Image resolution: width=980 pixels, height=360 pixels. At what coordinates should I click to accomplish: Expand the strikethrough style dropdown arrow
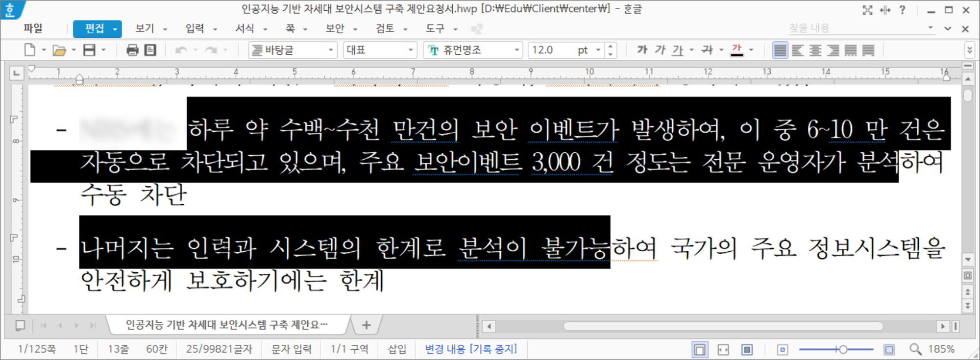pos(721,50)
